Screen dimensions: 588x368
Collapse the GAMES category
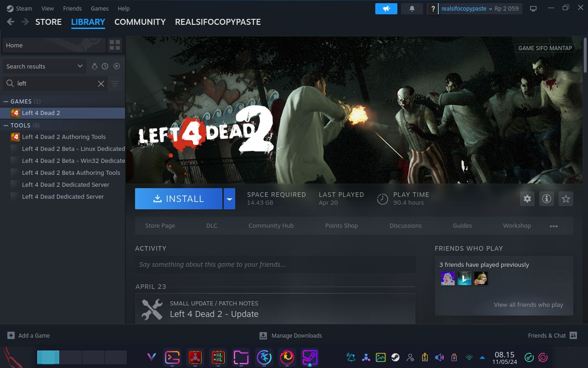(6, 101)
